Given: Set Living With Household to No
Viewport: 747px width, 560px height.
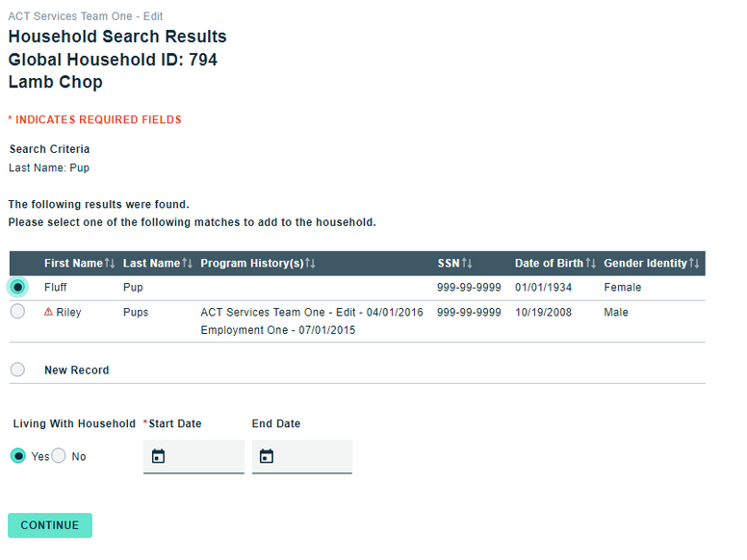Looking at the screenshot, I should pyautogui.click(x=59, y=456).
